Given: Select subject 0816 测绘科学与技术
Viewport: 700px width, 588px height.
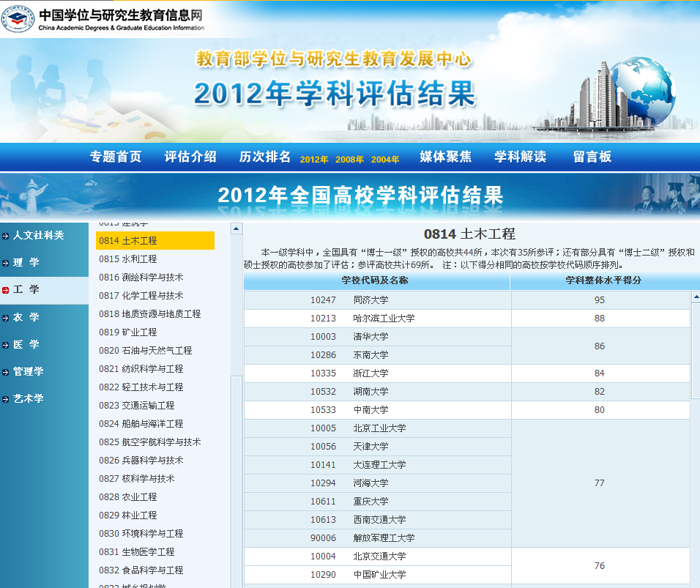Looking at the screenshot, I should 141,278.
